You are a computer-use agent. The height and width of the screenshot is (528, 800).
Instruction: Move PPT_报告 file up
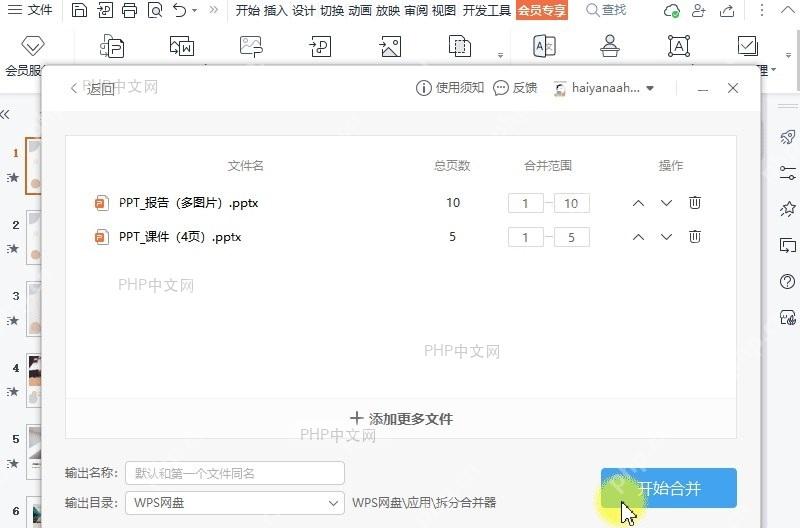click(638, 203)
